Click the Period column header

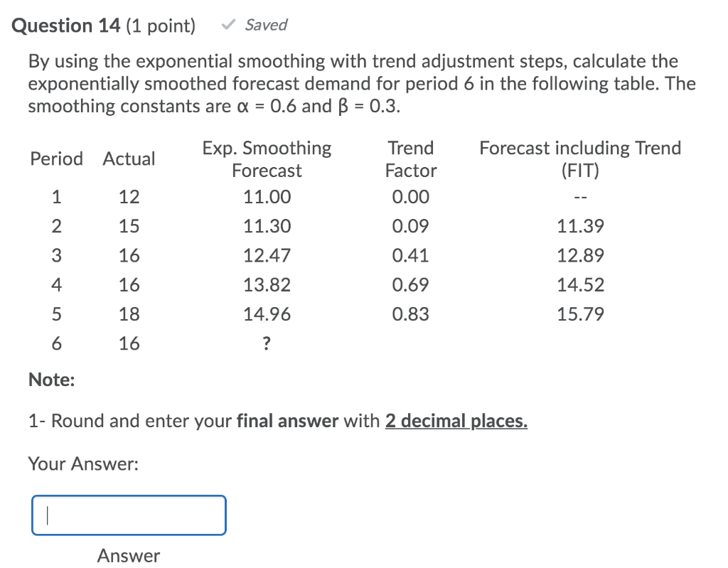click(x=57, y=159)
